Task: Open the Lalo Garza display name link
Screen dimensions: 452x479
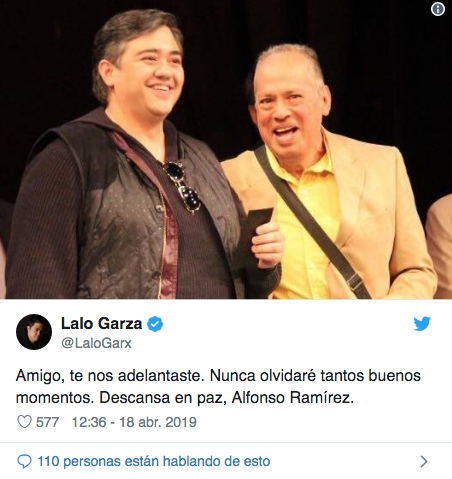Action: pyautogui.click(x=102, y=324)
